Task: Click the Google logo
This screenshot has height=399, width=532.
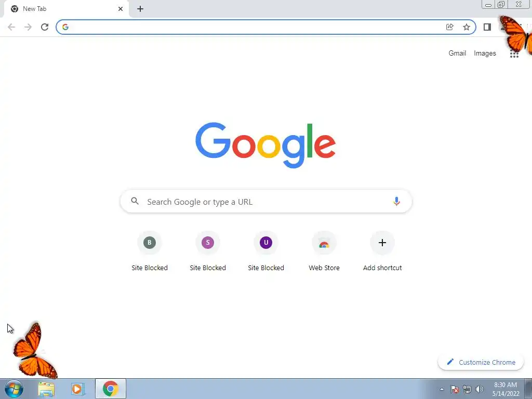Action: coord(265,145)
